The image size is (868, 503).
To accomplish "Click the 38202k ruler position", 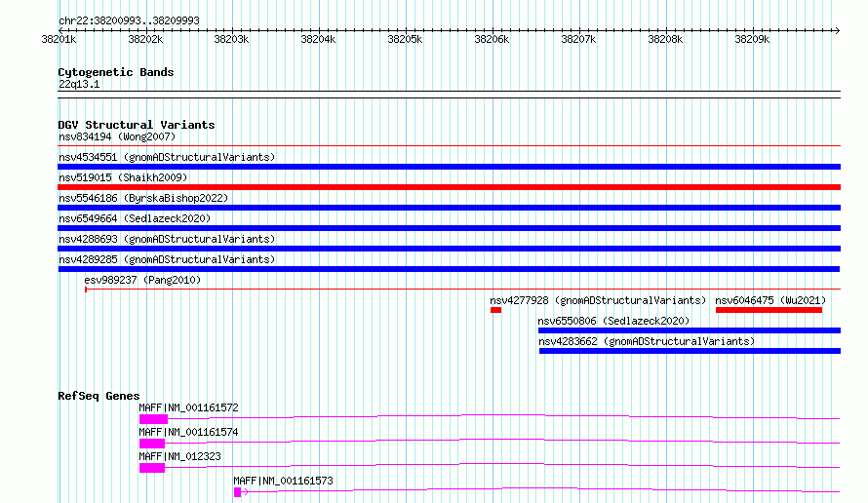I will click(145, 39).
